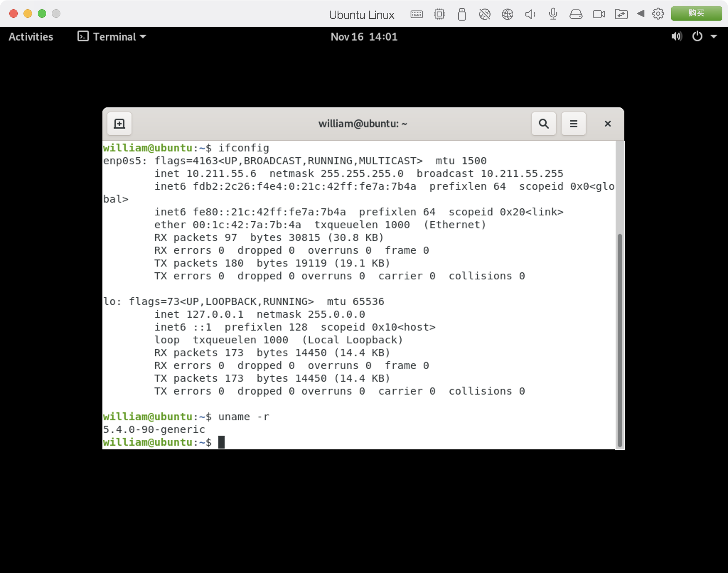Click the Mac yellow minimize button
This screenshot has height=573, width=728.
tap(28, 14)
